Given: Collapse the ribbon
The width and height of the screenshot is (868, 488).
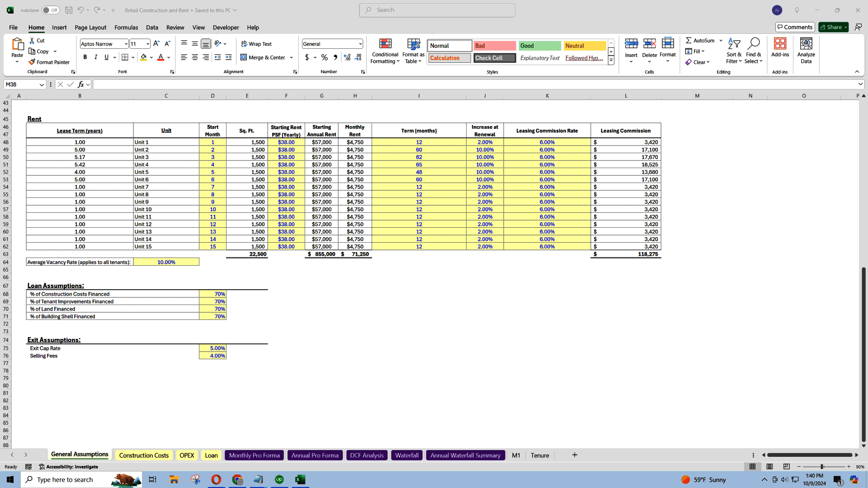Looking at the screenshot, I should coord(857,72).
